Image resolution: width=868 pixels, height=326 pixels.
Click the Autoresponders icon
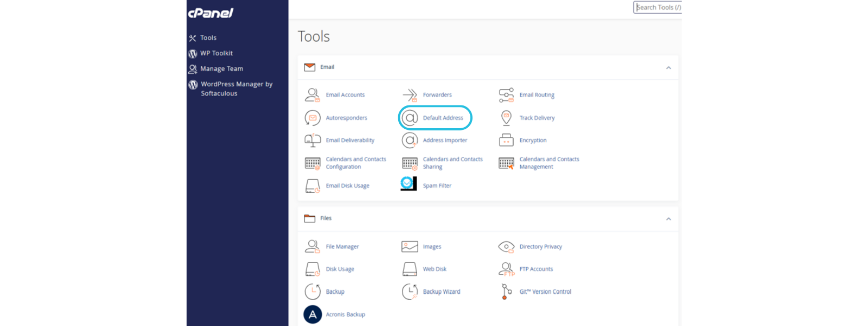pyautogui.click(x=312, y=117)
